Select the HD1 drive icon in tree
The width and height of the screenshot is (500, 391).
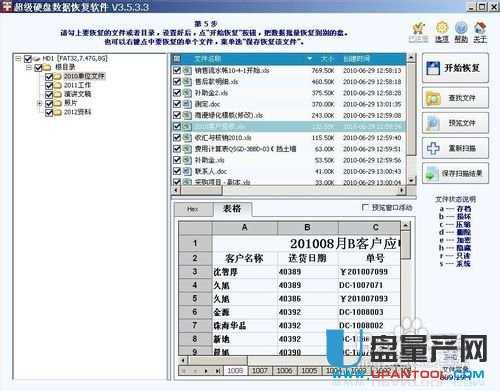(x=37, y=59)
